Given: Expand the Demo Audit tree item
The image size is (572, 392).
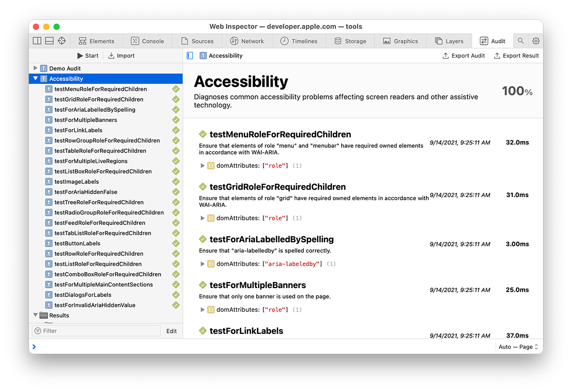Looking at the screenshot, I should pyautogui.click(x=35, y=68).
